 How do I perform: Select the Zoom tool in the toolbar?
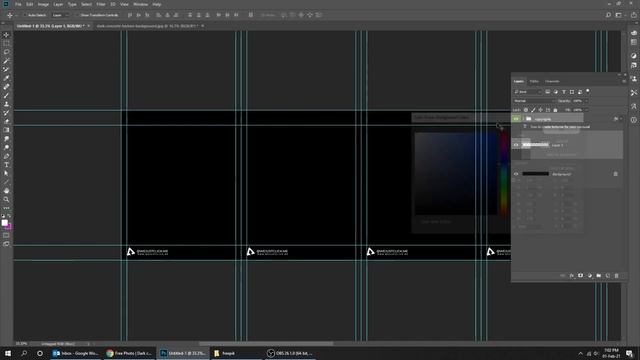pyautogui.click(x=6, y=200)
